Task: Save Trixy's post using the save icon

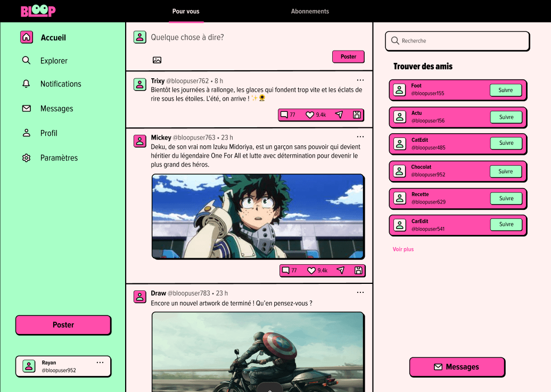Action: [357, 115]
